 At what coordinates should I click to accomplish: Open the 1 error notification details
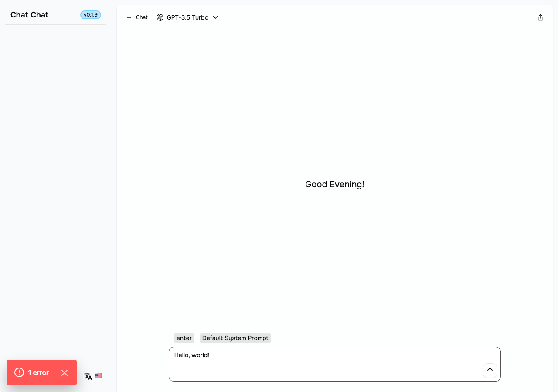pyautogui.click(x=38, y=372)
